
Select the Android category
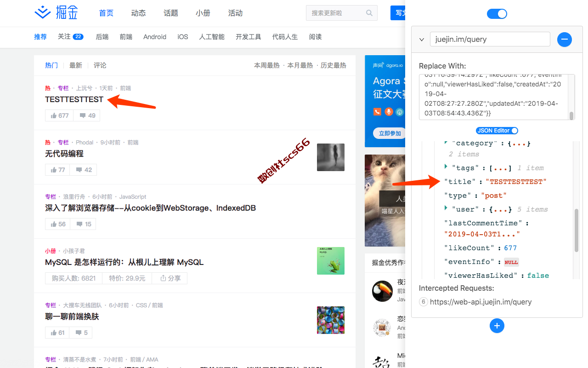(155, 37)
